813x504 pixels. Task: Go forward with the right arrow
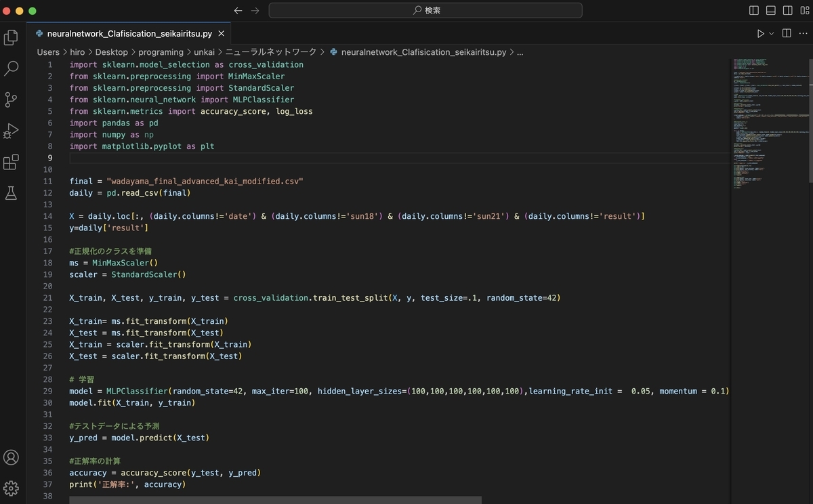(x=255, y=11)
